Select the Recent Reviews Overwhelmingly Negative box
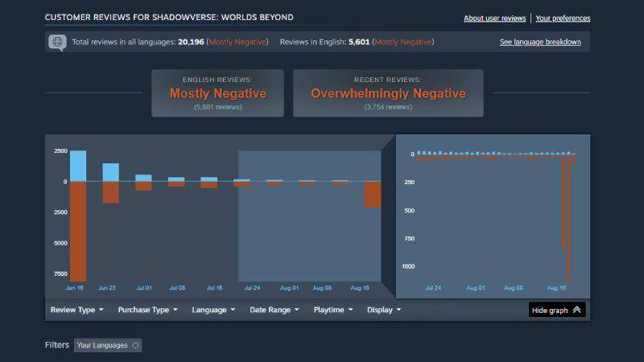 tap(388, 93)
